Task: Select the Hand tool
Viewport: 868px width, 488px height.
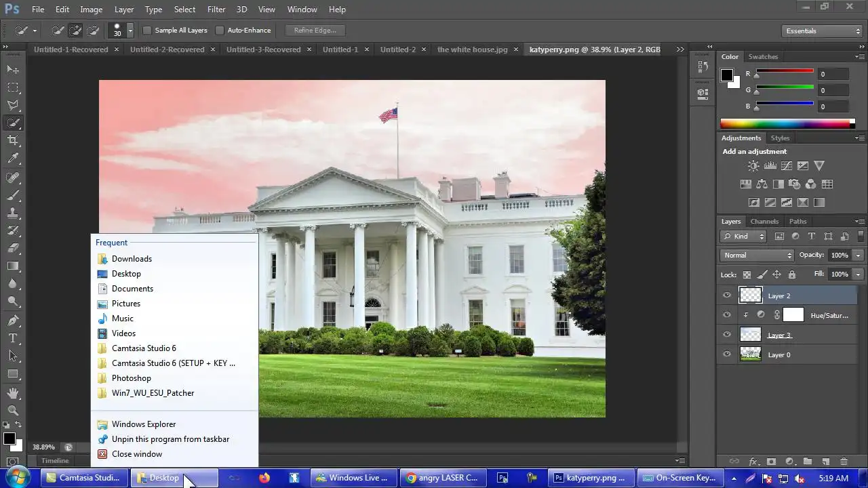Action: pos(13,392)
